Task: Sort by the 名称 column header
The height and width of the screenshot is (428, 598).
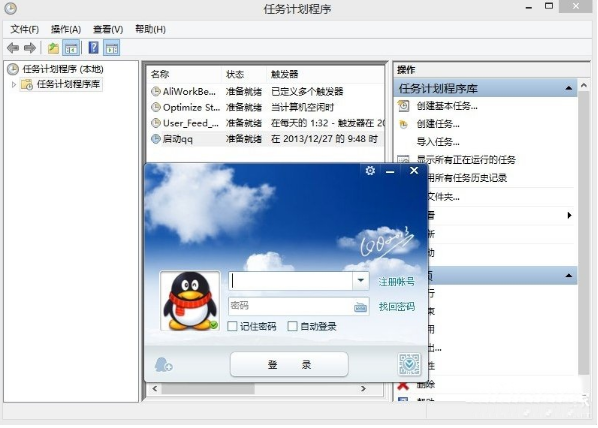Action: click(x=160, y=74)
